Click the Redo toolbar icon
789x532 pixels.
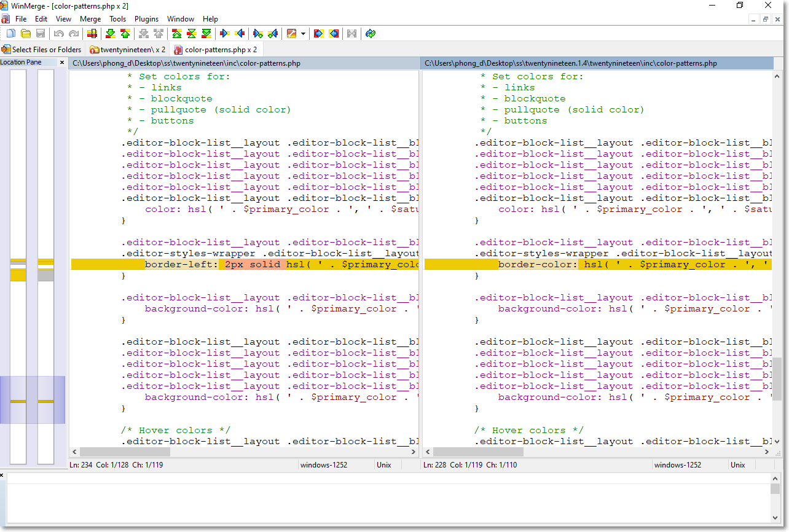74,33
